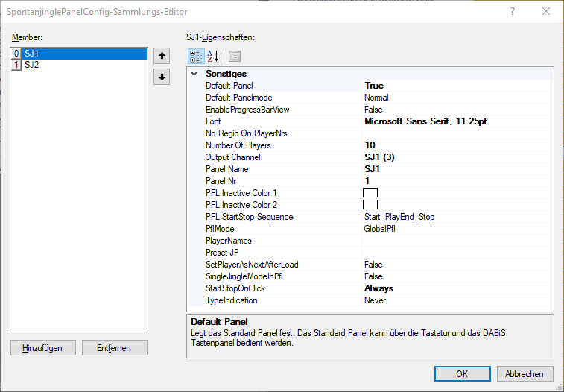Sort properties alphabetically
The image size is (564, 392).
(213, 57)
